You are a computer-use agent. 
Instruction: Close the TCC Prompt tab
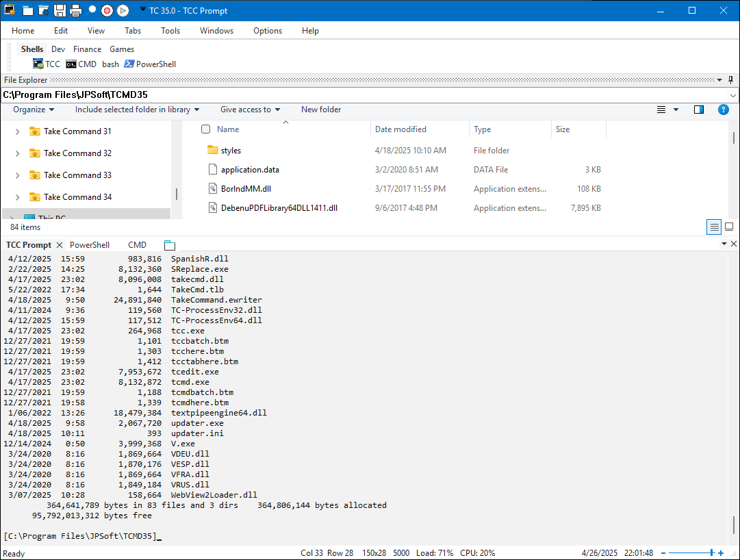point(60,245)
